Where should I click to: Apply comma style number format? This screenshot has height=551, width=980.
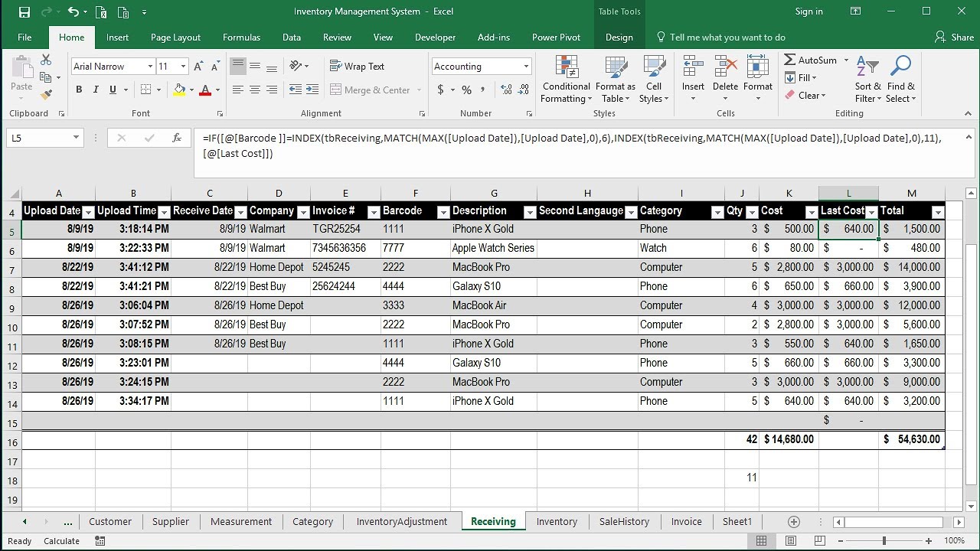(483, 90)
